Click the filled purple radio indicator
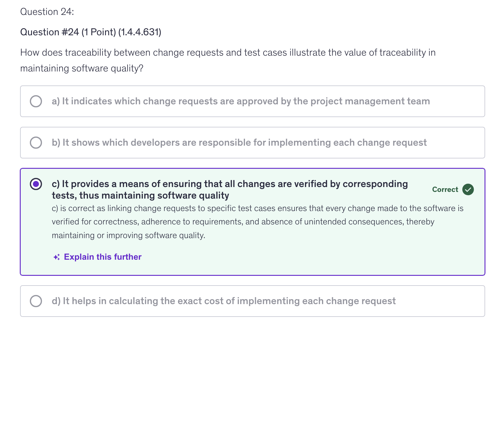 pos(37,184)
